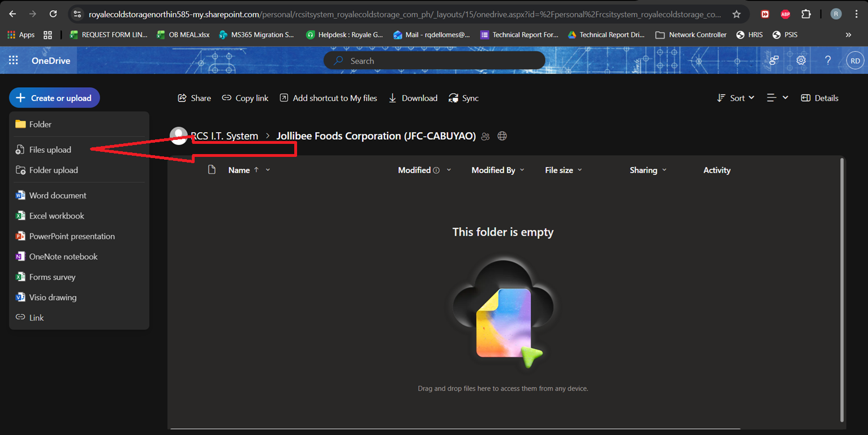The height and width of the screenshot is (435, 868).
Task: Open the REQUEST FORM LIN... bookmark
Action: (108, 35)
